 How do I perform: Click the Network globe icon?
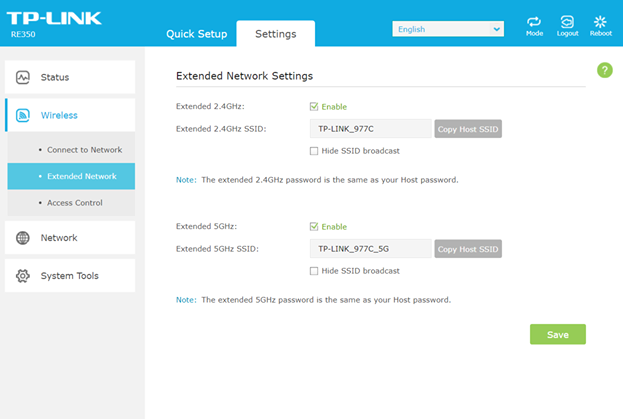click(x=23, y=237)
